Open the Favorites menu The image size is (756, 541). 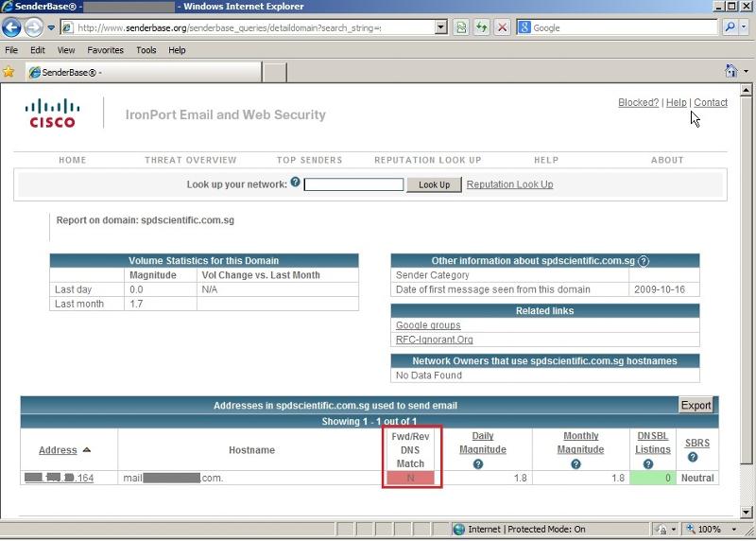[105, 50]
